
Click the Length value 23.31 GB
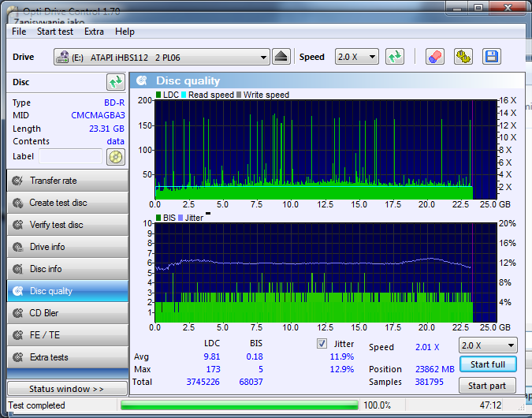pyautogui.click(x=107, y=129)
